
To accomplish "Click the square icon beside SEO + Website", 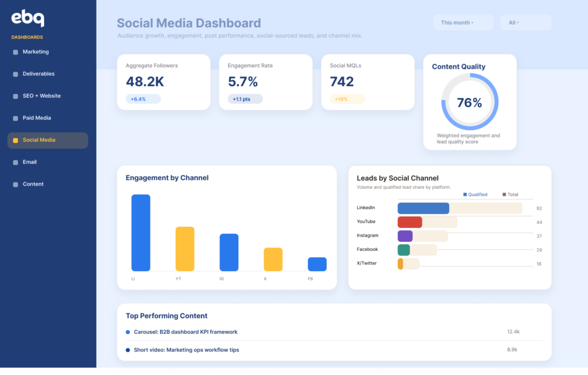I will tap(16, 96).
